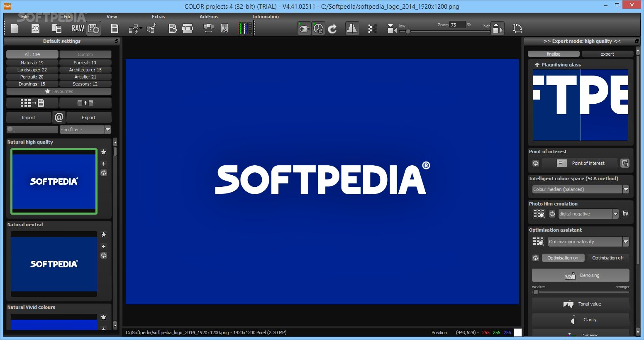Viewport: 644px width, 340px height.
Task: Click the @ email preset button
Action: (x=59, y=117)
